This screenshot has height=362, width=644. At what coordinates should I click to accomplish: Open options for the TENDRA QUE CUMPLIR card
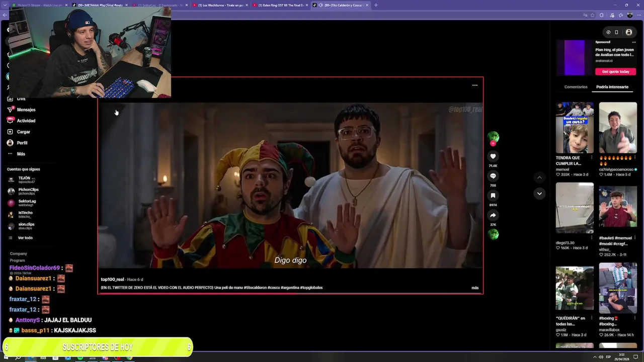pyautogui.click(x=592, y=158)
